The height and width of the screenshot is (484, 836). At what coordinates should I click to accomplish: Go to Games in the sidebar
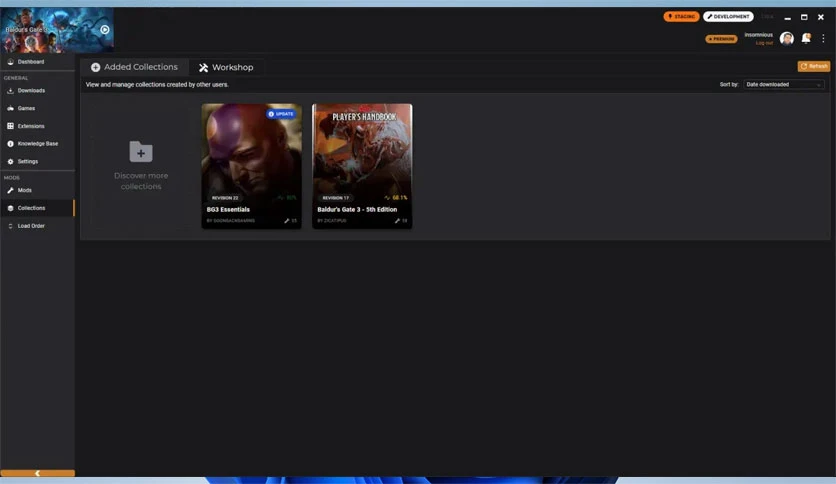pos(37,108)
